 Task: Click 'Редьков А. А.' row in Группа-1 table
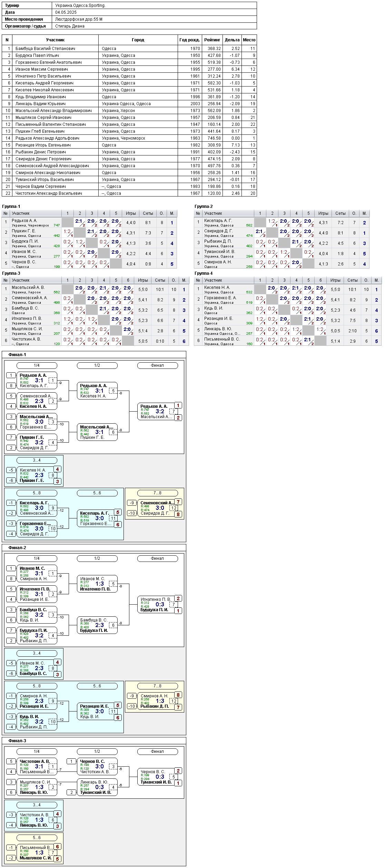click(89, 223)
